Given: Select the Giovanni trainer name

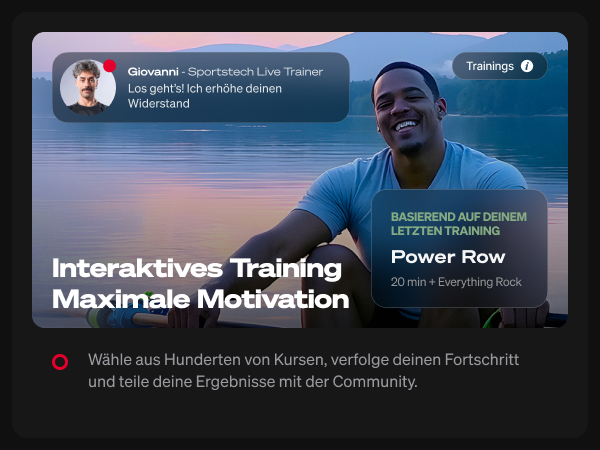Looking at the screenshot, I should click(153, 72).
